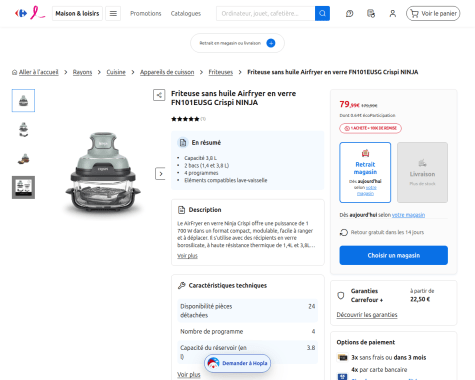Click 4 programmes bullet
475x380 pixels.
tap(201, 173)
